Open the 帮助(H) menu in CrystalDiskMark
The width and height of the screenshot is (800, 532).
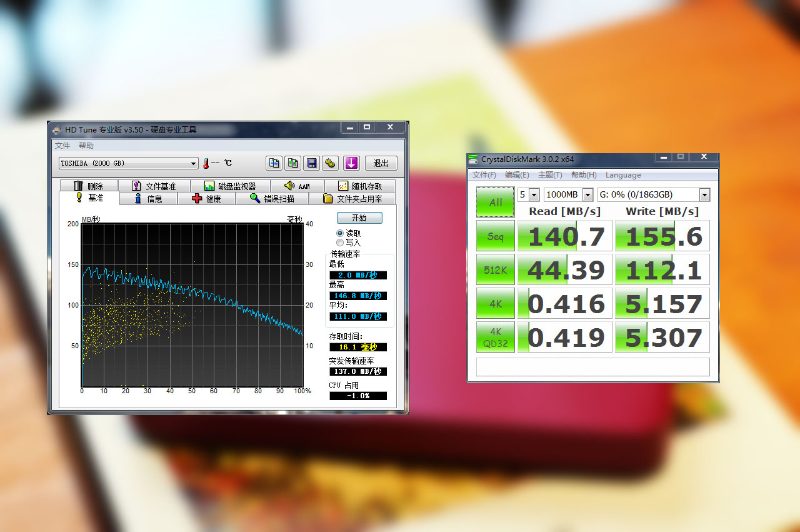(584, 175)
